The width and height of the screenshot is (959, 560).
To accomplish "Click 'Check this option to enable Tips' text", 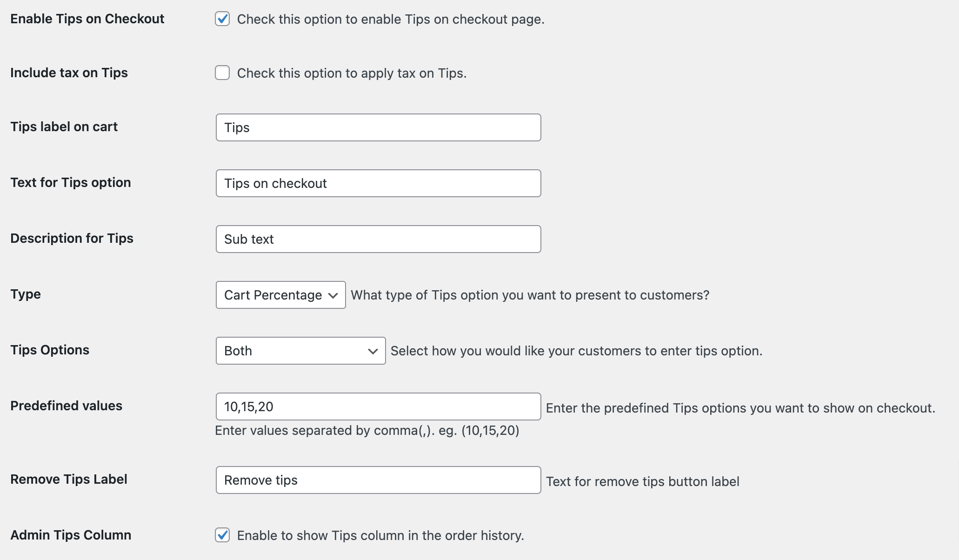I will tap(390, 19).
